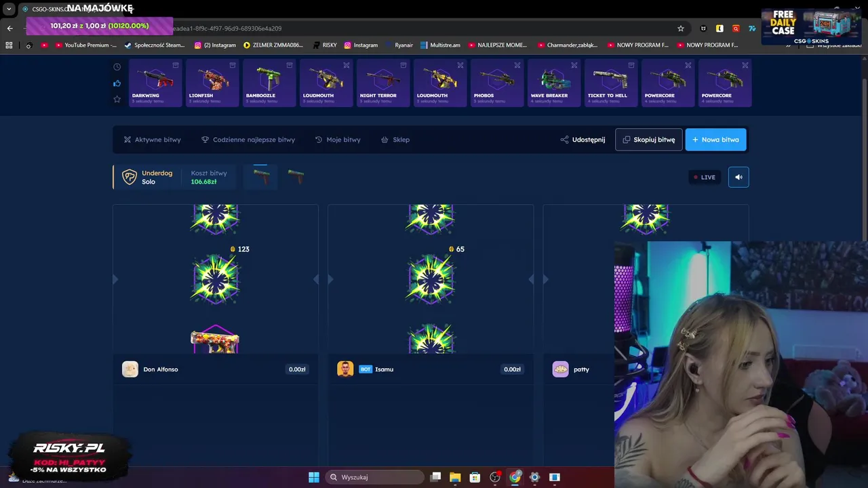Open the PHOBOS drop card
This screenshot has height=488, width=868.
pos(497,83)
